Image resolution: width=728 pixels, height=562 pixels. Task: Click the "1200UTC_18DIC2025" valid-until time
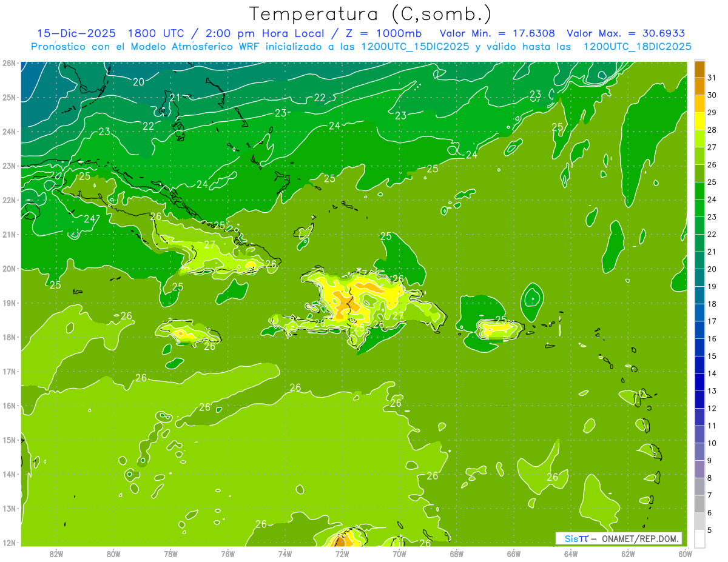point(637,47)
